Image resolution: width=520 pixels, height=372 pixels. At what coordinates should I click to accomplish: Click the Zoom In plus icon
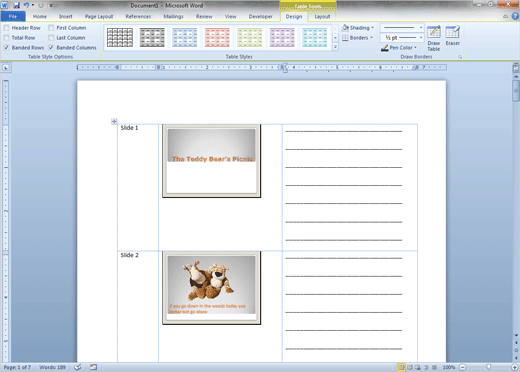pyautogui.click(x=515, y=367)
